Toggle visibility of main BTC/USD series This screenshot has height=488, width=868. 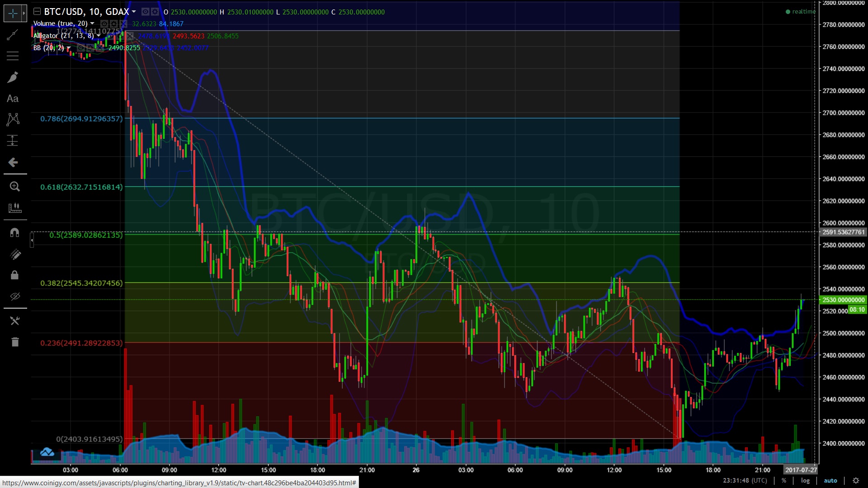(145, 12)
